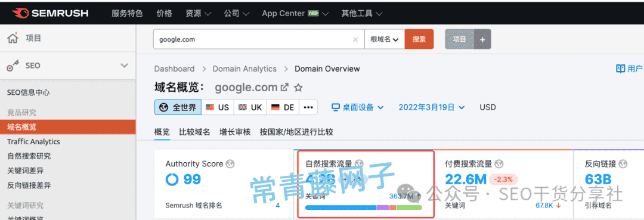Switch to the 概览 tab
The height and width of the screenshot is (220, 644).
coord(162,132)
